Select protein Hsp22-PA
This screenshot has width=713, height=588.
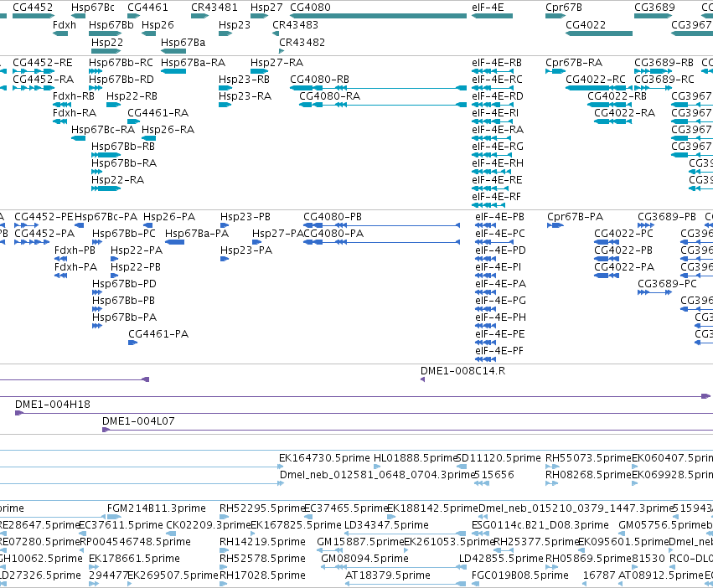pos(137,250)
